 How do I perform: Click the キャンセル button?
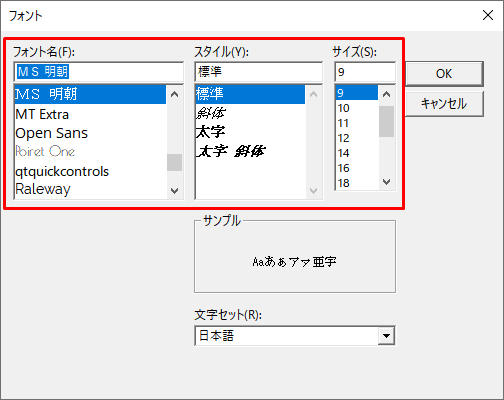click(x=444, y=104)
